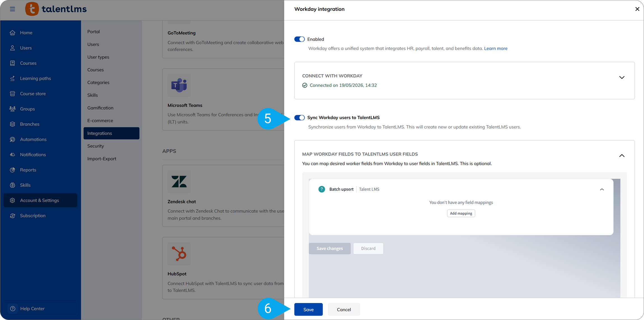
Task: Collapse the Map Workday fields section
Action: click(x=622, y=156)
